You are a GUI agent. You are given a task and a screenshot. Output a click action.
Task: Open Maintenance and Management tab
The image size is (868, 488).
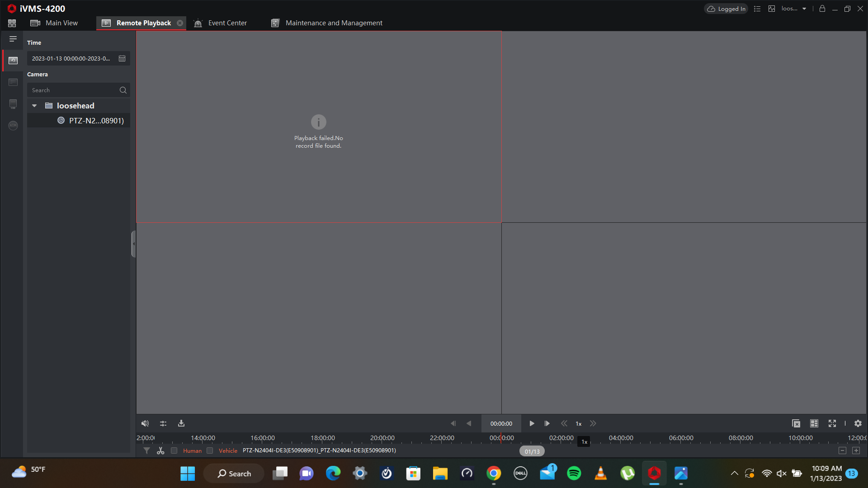click(334, 23)
